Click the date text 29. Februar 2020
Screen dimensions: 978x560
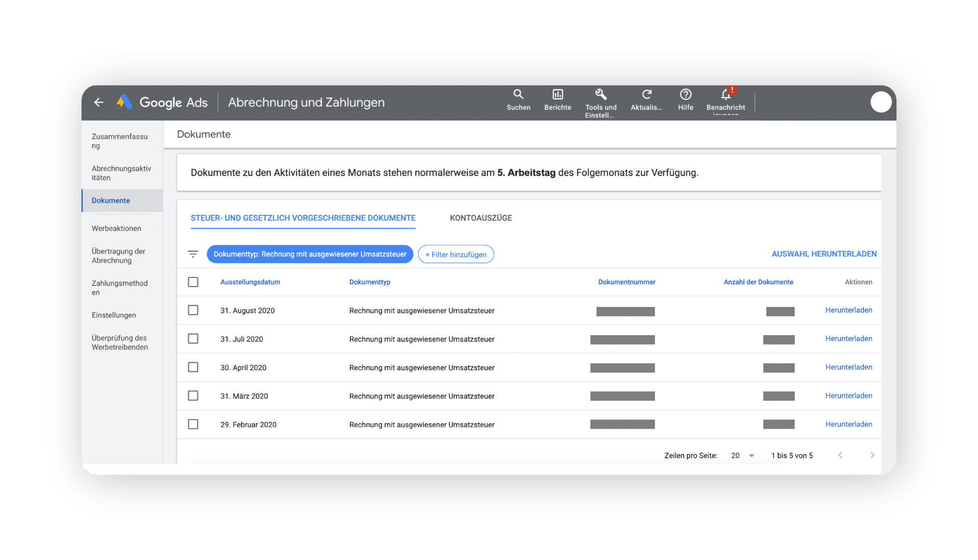(249, 425)
